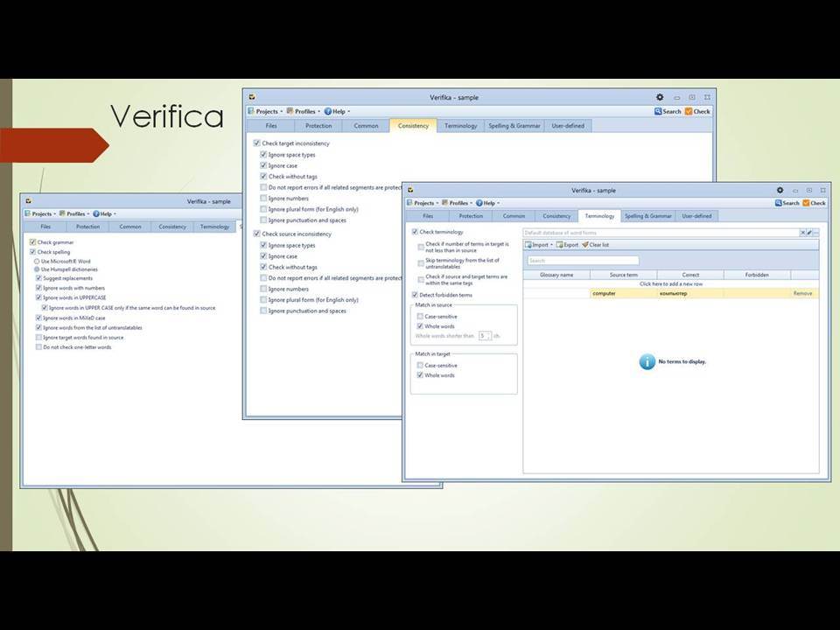Open Help menu in the Spelling window
The height and width of the screenshot is (630, 840).
(x=104, y=213)
